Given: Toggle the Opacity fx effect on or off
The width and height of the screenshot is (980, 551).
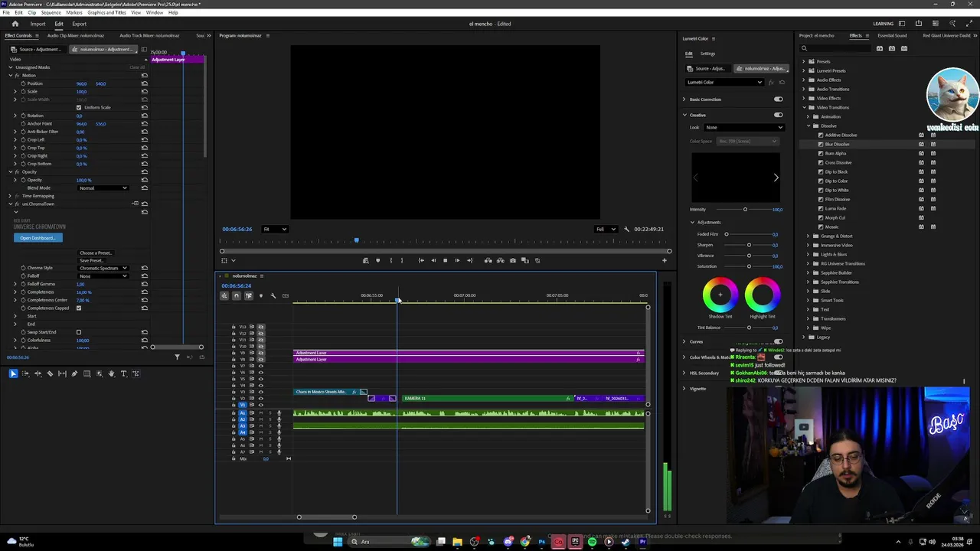Looking at the screenshot, I should coord(18,171).
